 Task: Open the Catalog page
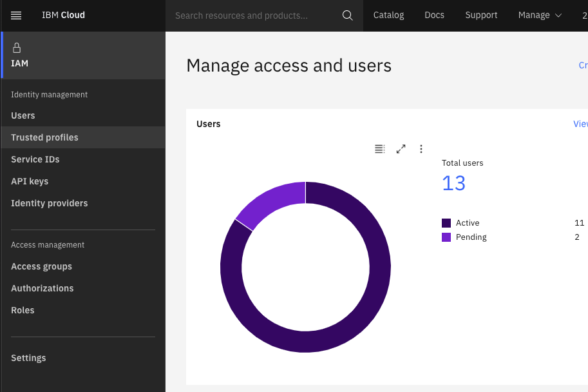(x=389, y=15)
